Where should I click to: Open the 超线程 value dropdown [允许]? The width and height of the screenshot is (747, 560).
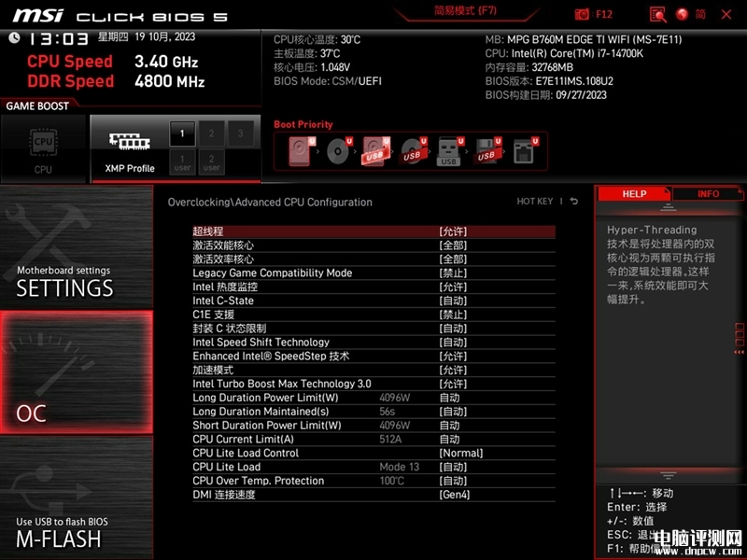pyautogui.click(x=453, y=231)
